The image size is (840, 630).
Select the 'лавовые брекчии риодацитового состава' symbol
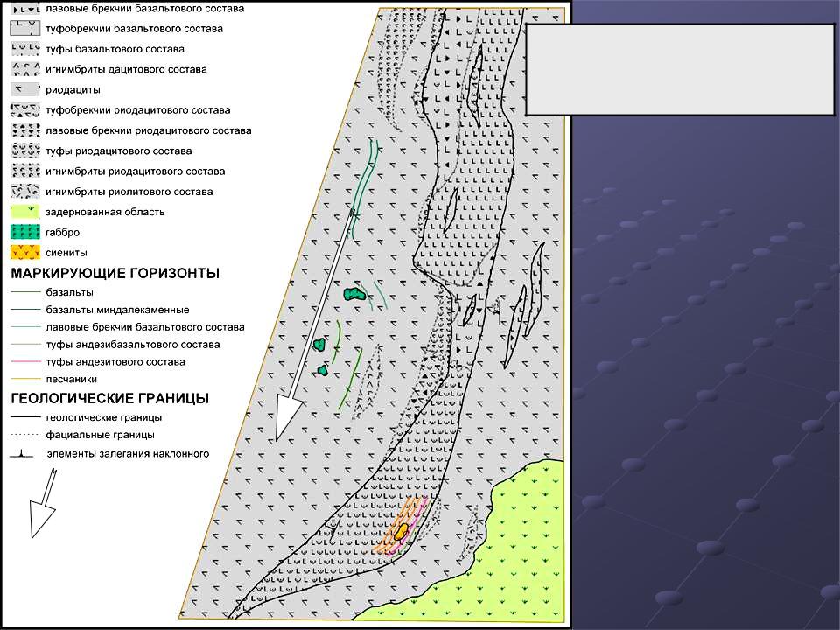tap(25, 130)
